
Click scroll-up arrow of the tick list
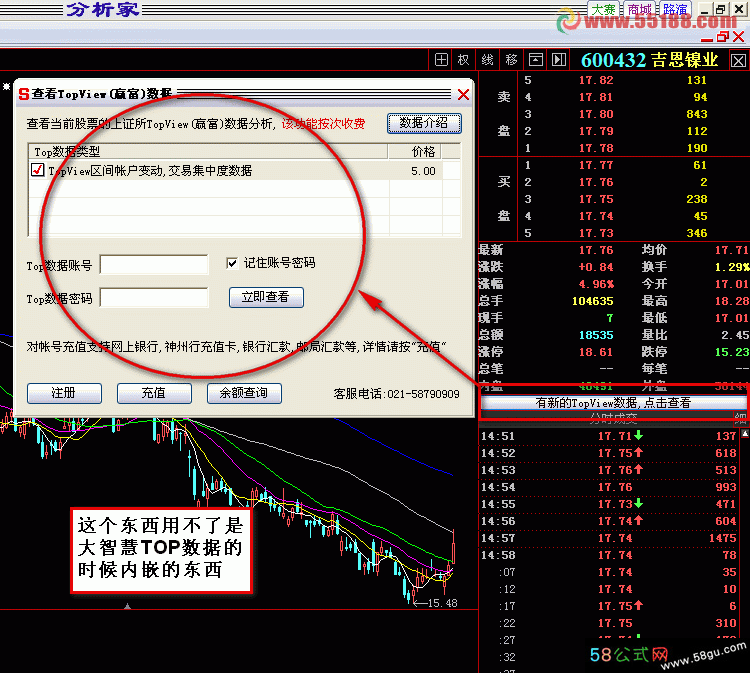point(745,433)
